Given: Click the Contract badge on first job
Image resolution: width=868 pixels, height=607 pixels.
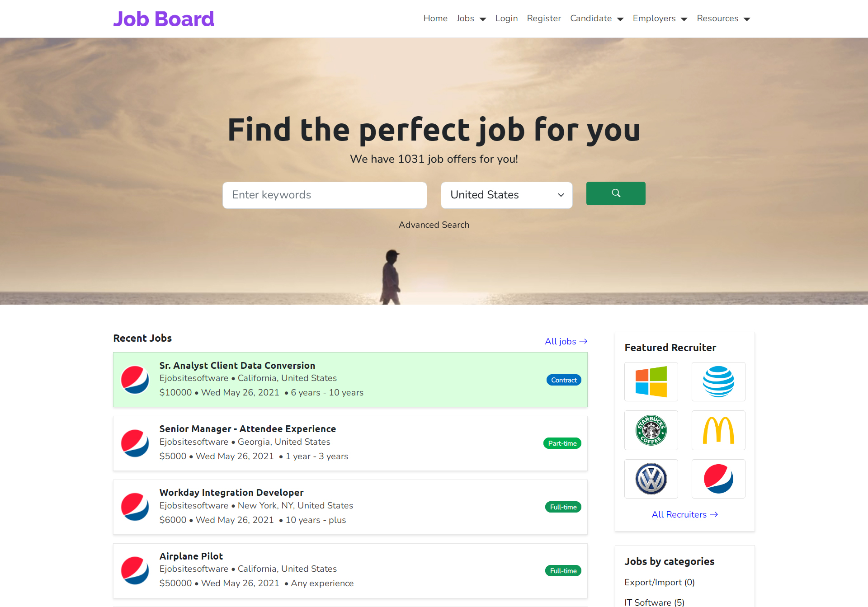Looking at the screenshot, I should tap(564, 380).
